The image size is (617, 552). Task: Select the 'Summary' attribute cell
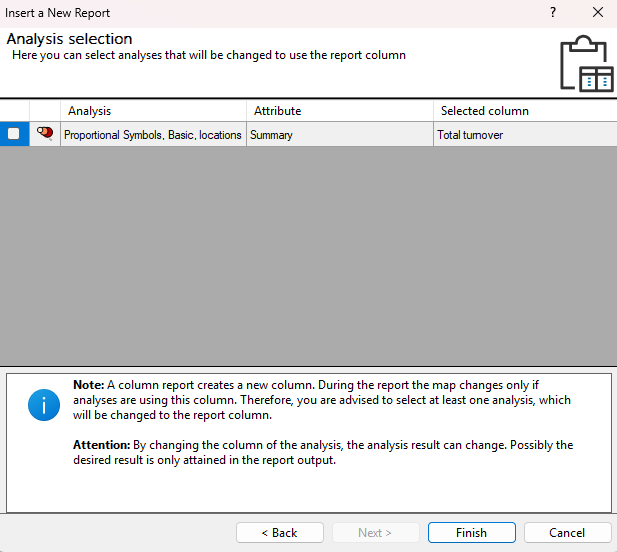click(340, 135)
